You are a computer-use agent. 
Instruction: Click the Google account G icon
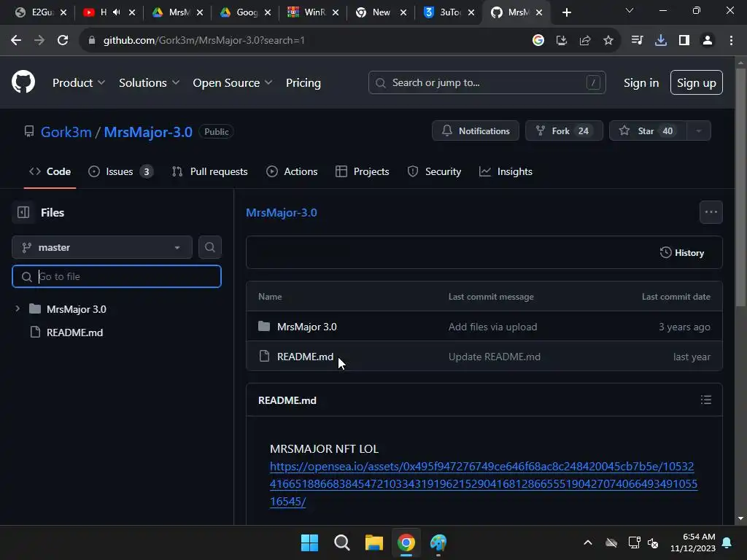(x=538, y=41)
